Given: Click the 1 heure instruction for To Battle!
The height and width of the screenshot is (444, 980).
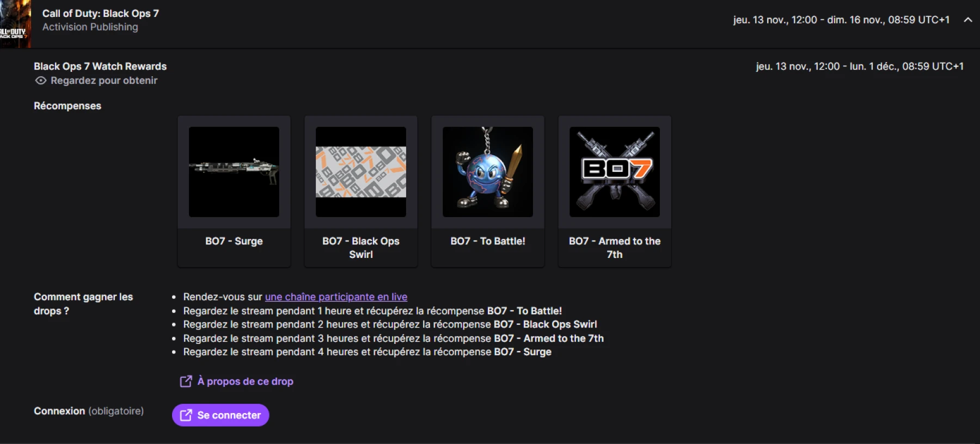Looking at the screenshot, I should pyautogui.click(x=372, y=311).
